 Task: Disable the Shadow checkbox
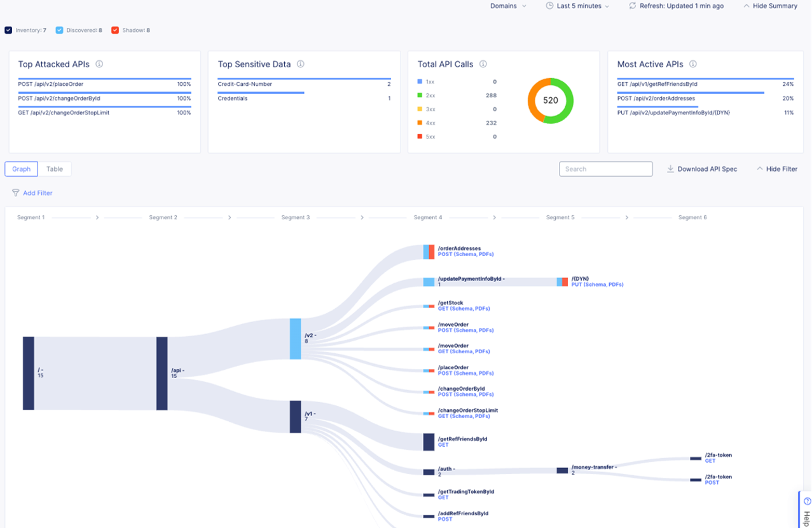coord(115,30)
